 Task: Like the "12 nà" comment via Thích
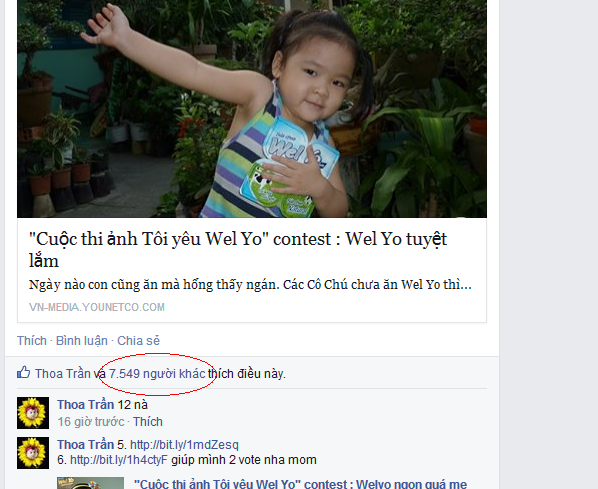coord(148,422)
